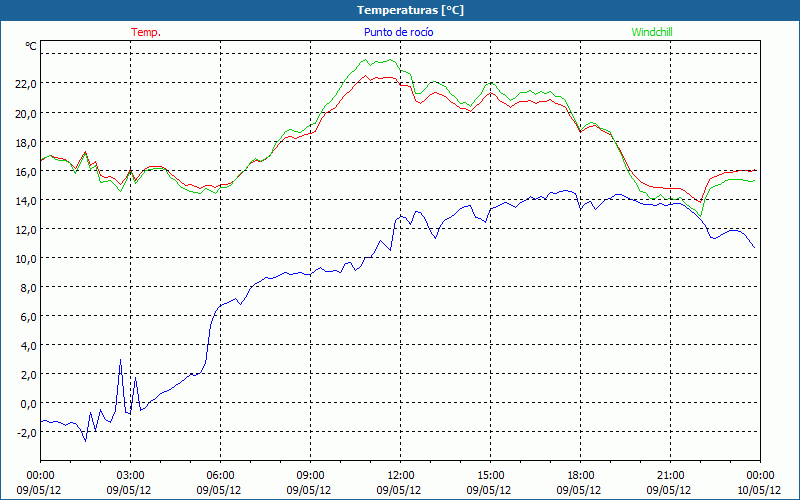This screenshot has width=800, height=500.
Task: Click the '16,0' y-axis value
Action: (x=26, y=171)
